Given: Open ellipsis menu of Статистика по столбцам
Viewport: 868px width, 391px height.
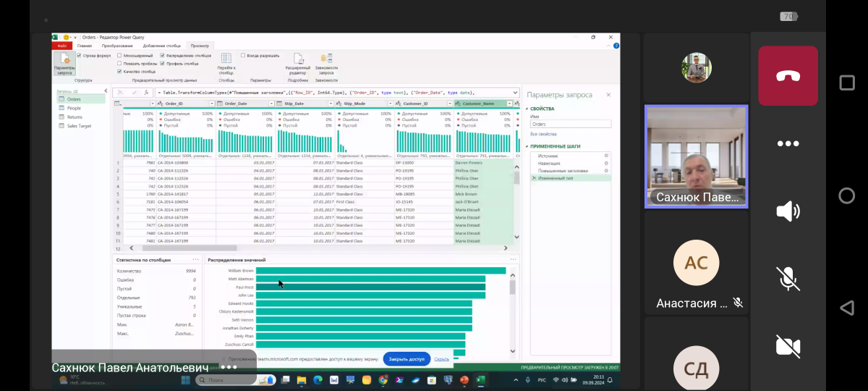Looking at the screenshot, I should tap(195, 259).
